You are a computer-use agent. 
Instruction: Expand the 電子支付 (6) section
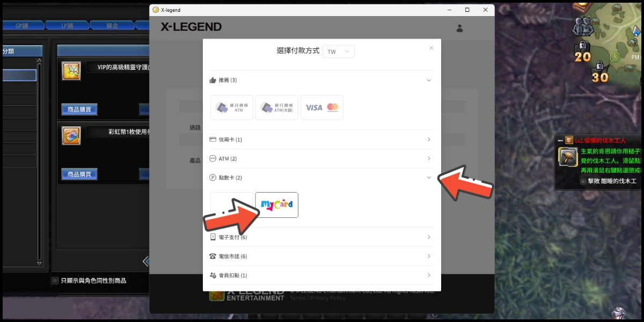322,237
